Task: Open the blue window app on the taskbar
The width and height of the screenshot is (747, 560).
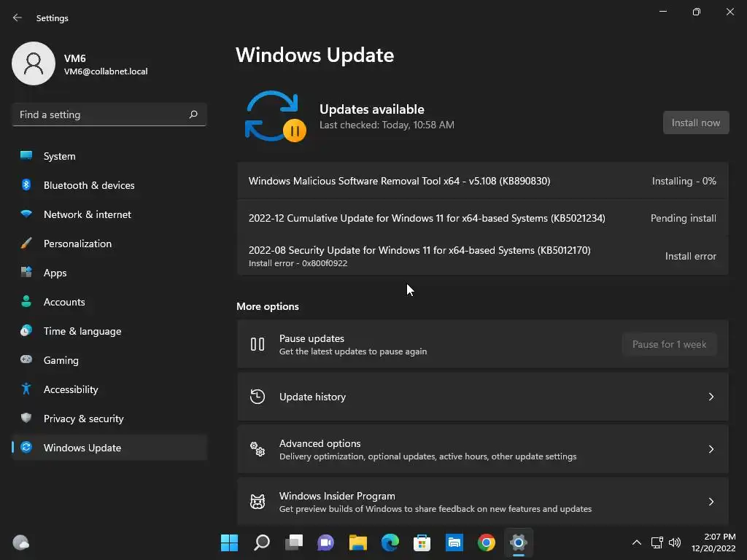Action: click(x=454, y=542)
